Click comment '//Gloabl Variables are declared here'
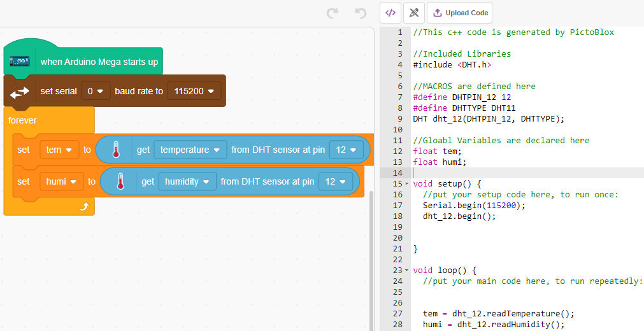644x331 pixels. (x=501, y=141)
